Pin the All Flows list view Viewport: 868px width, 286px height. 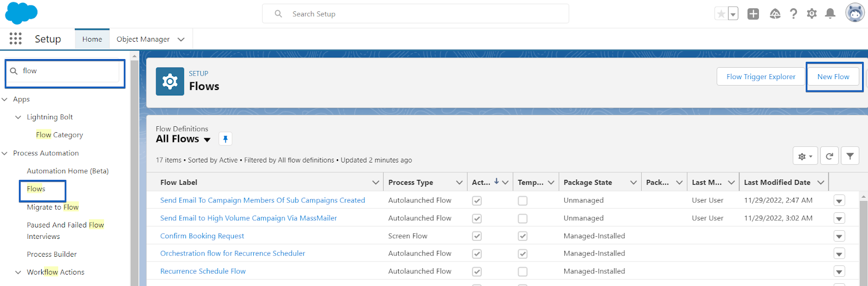[225, 139]
